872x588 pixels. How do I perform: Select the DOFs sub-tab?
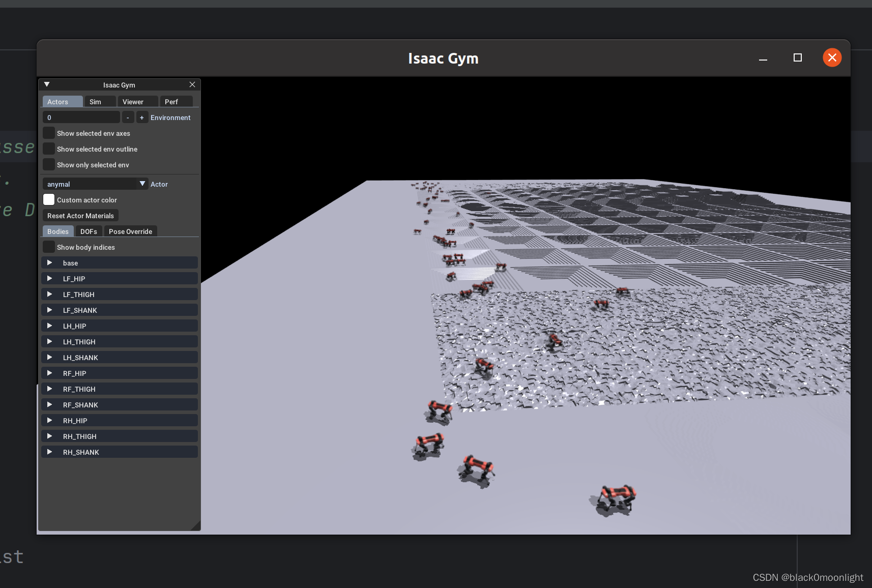coord(89,231)
